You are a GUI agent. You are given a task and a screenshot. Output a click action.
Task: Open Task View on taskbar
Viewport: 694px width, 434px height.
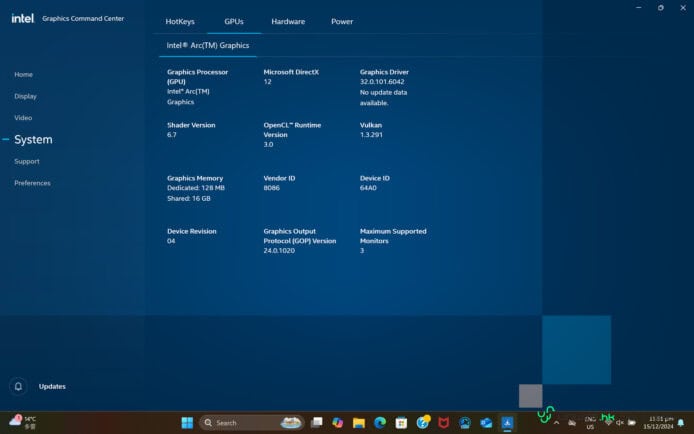click(x=316, y=423)
